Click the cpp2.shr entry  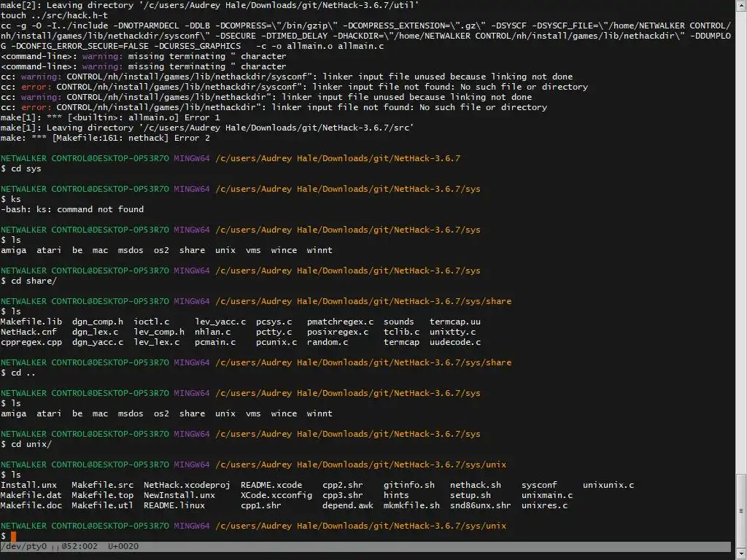(343, 485)
